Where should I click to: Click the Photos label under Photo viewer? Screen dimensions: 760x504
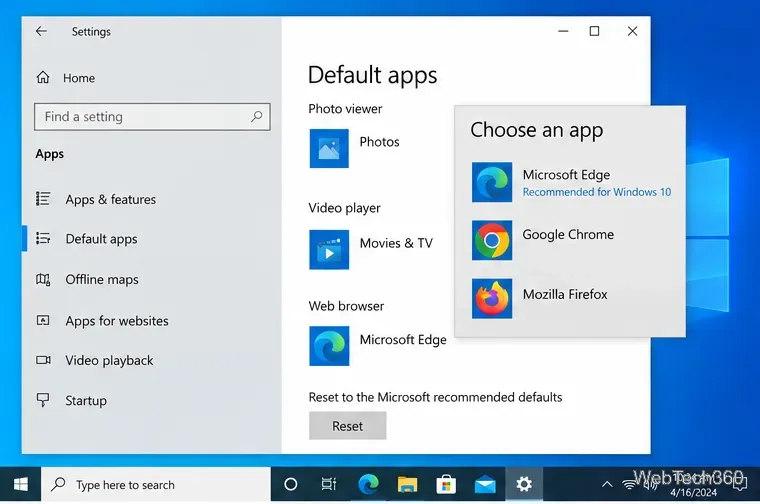tap(380, 142)
